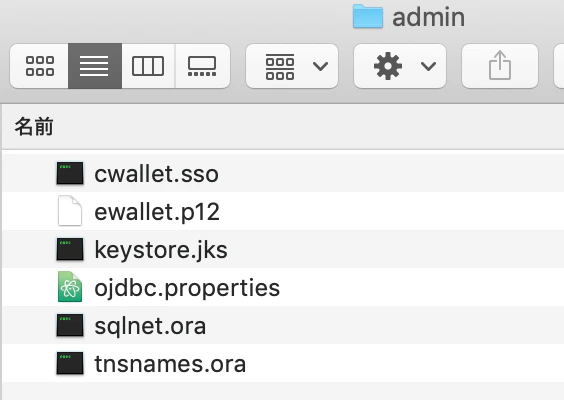Switch to gallery view
The width and height of the screenshot is (564, 400).
click(202, 66)
